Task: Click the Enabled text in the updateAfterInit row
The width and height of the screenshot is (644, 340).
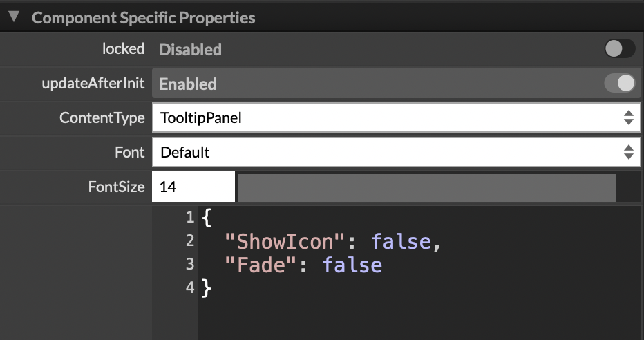Action: tap(188, 84)
